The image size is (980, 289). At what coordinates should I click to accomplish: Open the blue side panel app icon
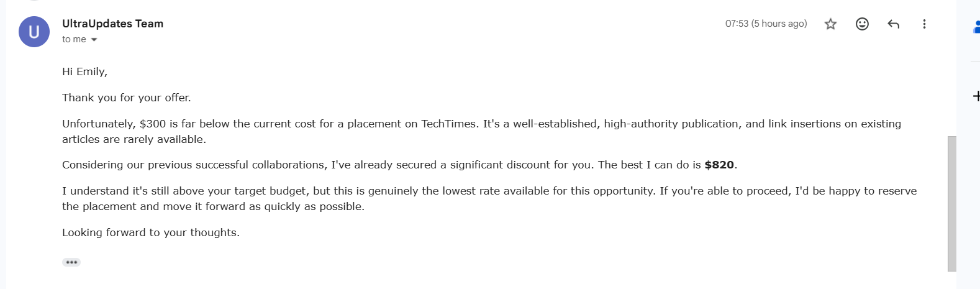(976, 27)
